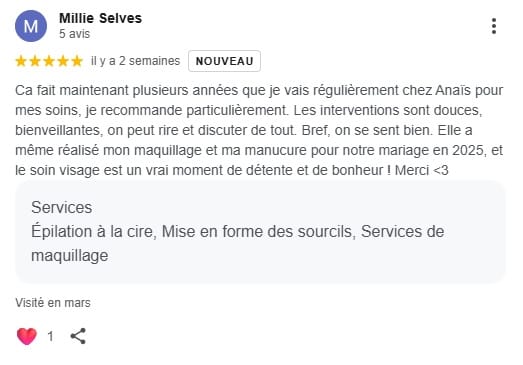Click the 'Visité en mars' label
This screenshot has width=523, height=365.
53,303
